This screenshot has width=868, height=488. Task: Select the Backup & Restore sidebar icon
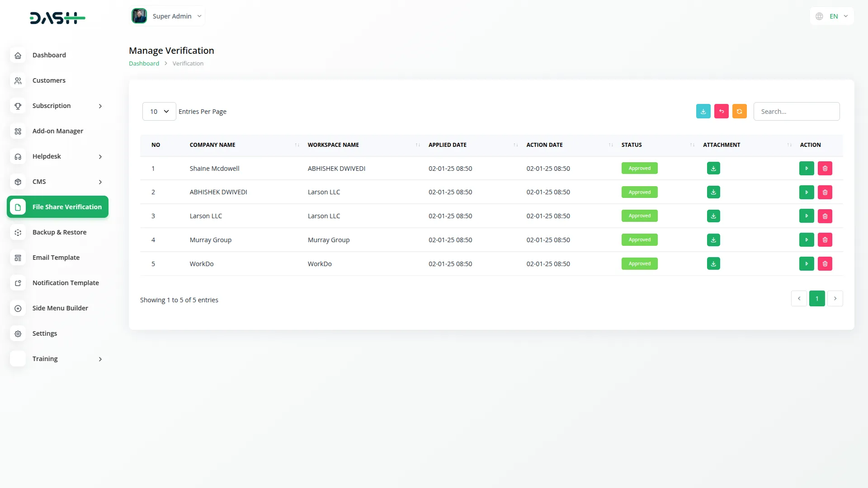click(18, 232)
